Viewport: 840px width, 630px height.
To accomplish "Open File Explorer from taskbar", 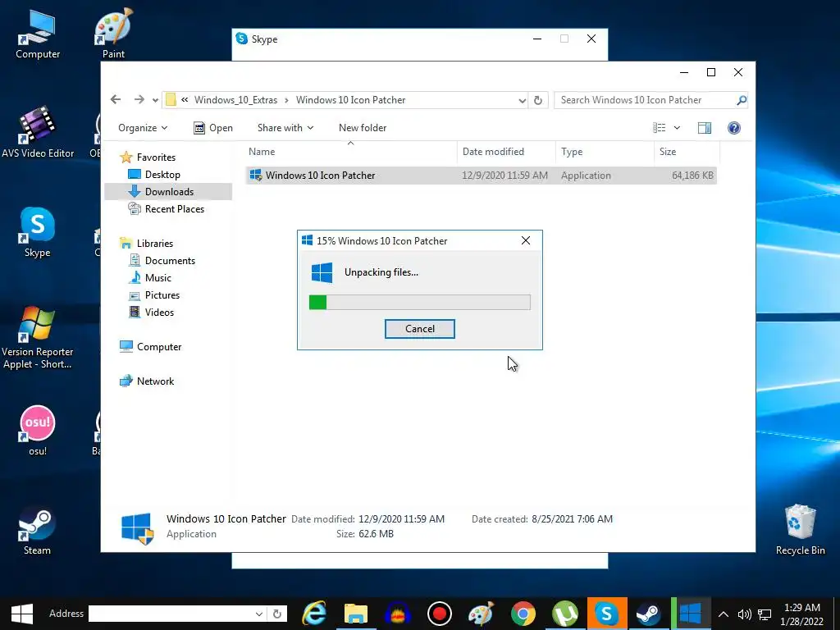I will [x=356, y=614].
